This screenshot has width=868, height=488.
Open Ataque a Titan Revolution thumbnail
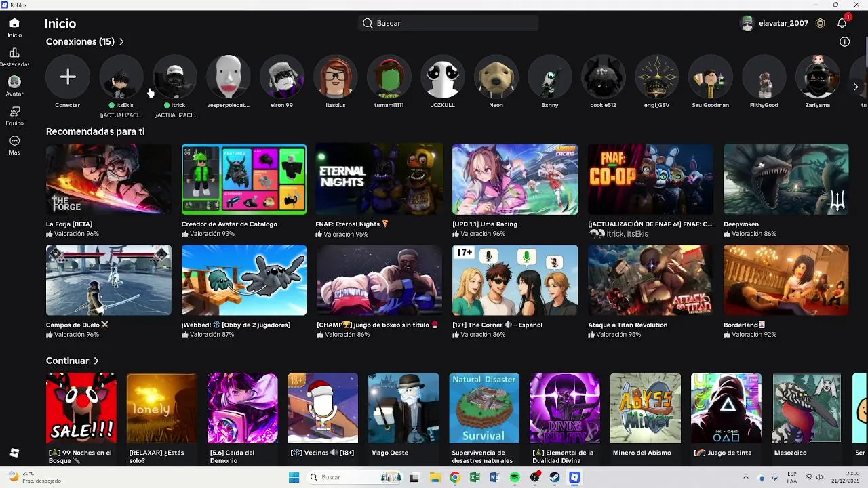[651, 280]
